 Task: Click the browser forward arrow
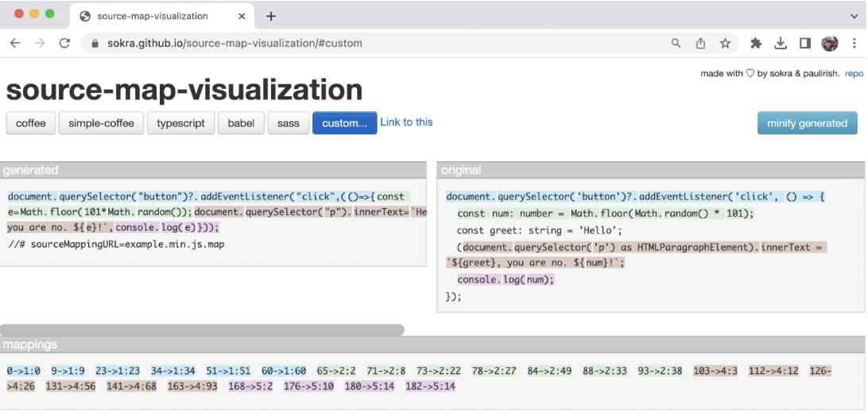[x=40, y=43]
